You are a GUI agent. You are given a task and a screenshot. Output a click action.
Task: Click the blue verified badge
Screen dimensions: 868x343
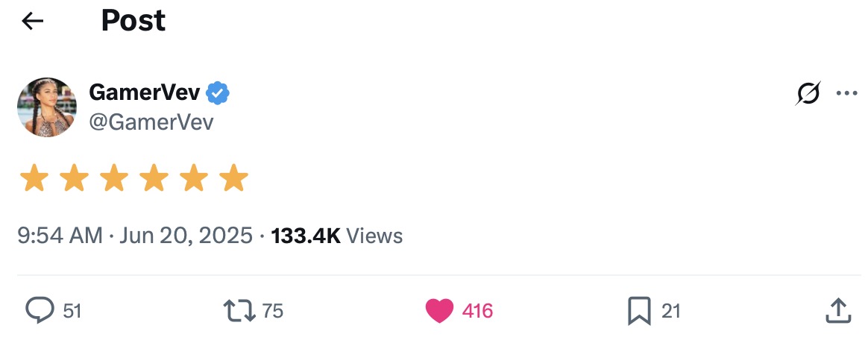218,93
